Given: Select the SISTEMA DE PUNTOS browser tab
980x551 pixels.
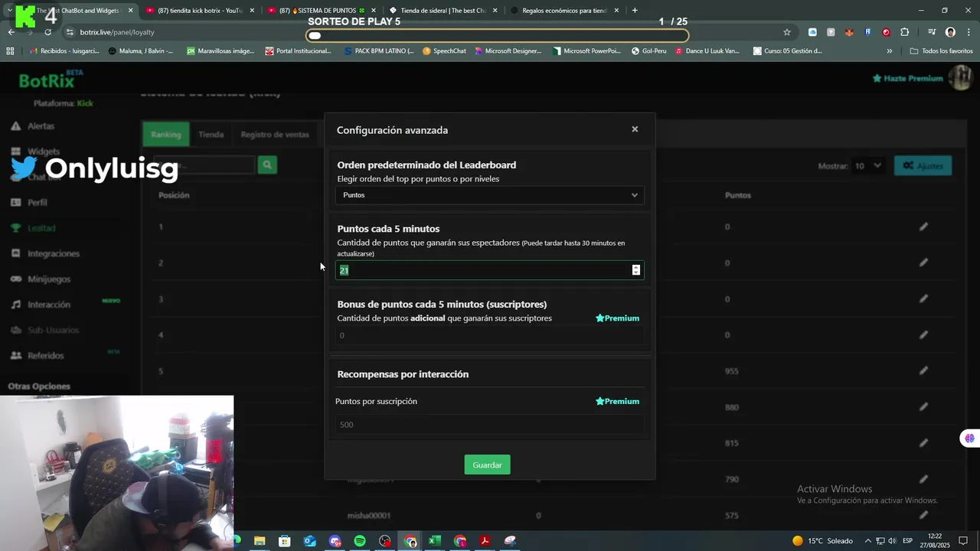Looking at the screenshot, I should [322, 11].
